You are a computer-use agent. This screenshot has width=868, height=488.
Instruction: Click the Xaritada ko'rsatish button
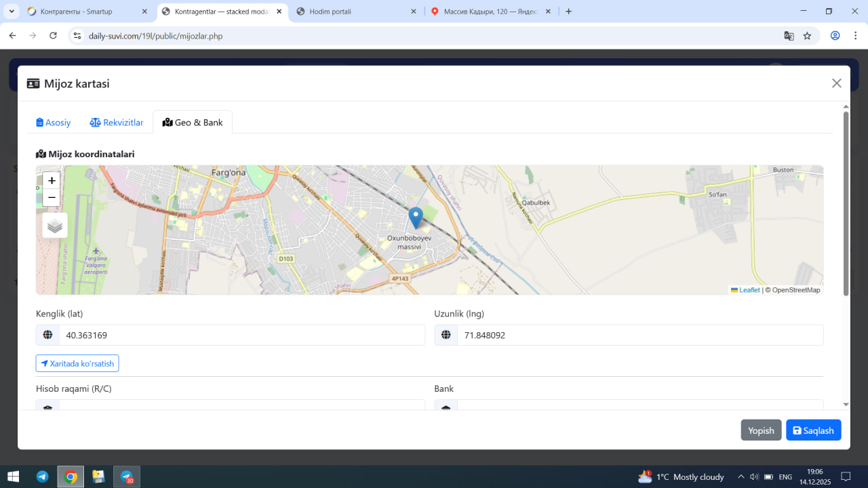coord(77,363)
